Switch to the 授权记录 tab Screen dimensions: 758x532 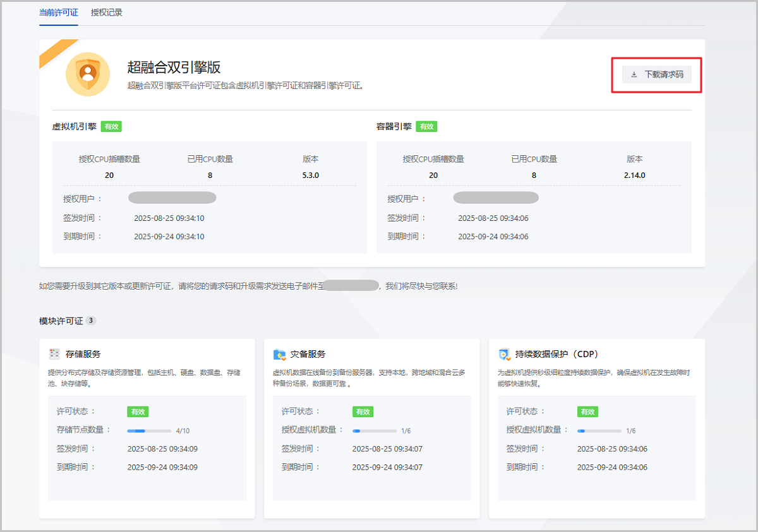(x=107, y=13)
